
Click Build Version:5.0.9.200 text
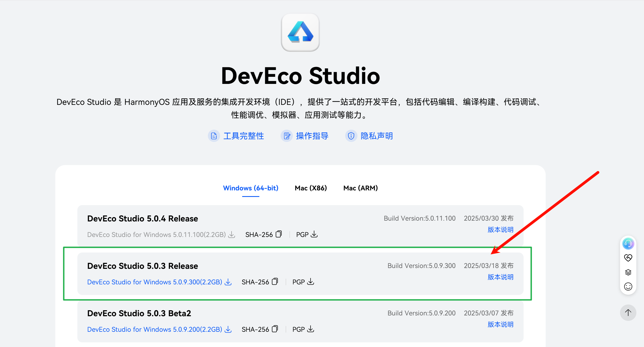(421, 313)
